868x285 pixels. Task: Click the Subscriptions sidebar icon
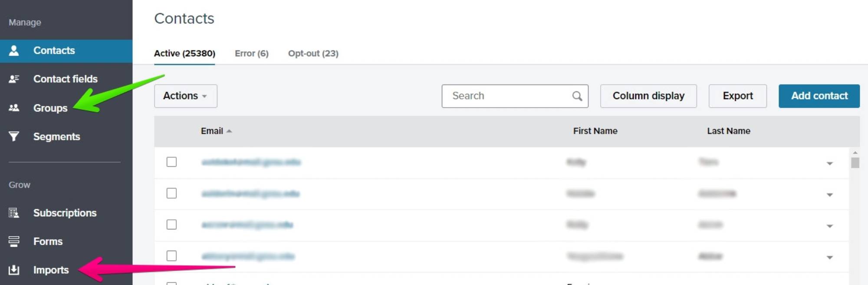point(14,213)
